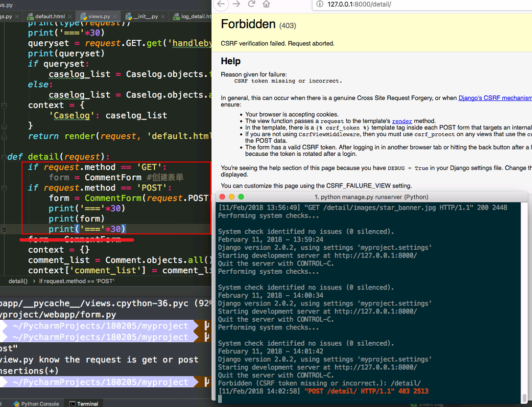Open the Python Console tool window
This screenshot has width=532, height=407.
37,404
